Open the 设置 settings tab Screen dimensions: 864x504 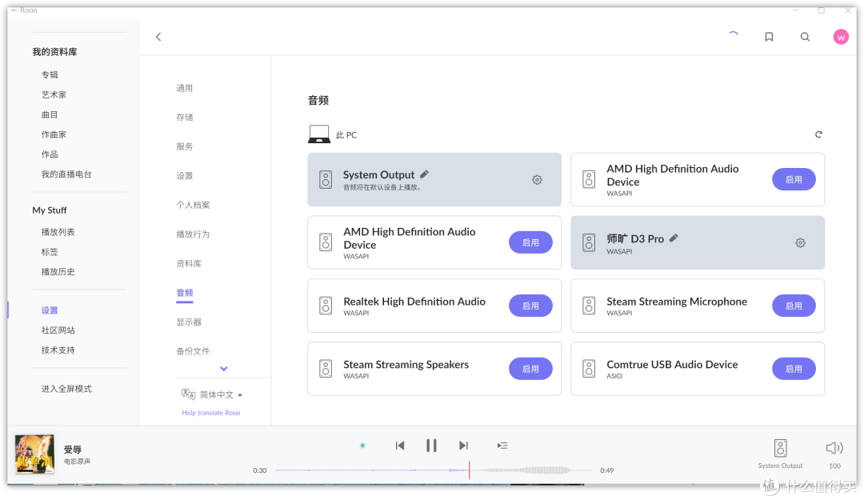pos(185,176)
